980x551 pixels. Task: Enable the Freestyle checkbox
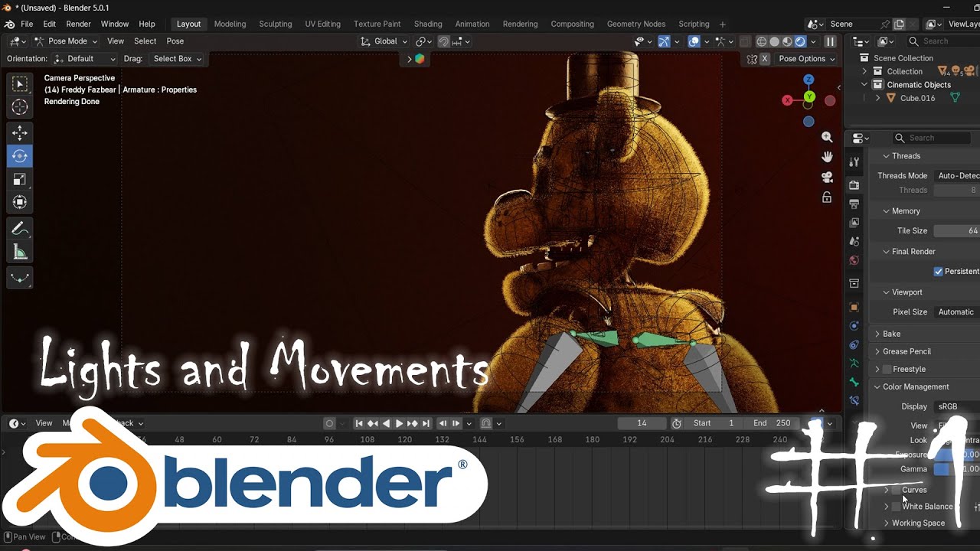click(x=887, y=369)
